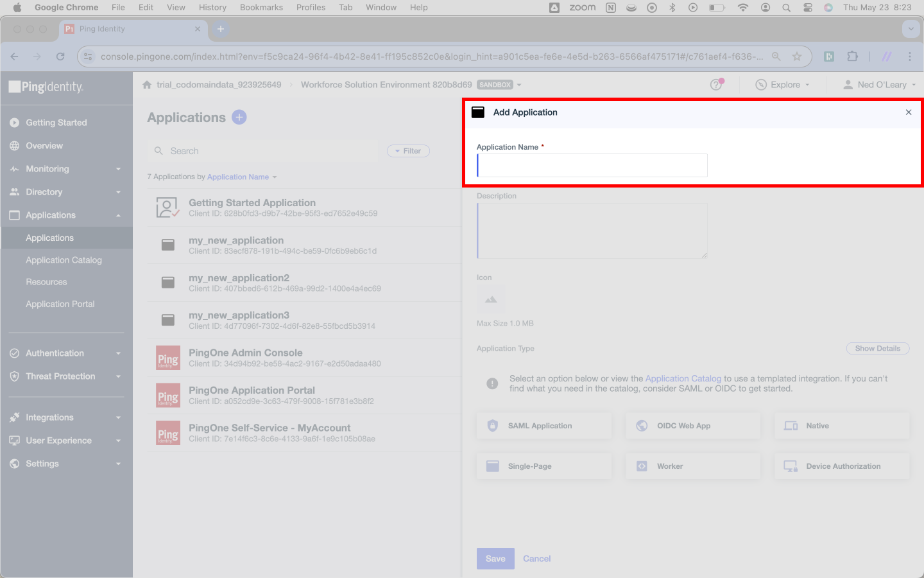The image size is (924, 578).
Task: Go to home icon in breadcrumb
Action: pos(147,85)
